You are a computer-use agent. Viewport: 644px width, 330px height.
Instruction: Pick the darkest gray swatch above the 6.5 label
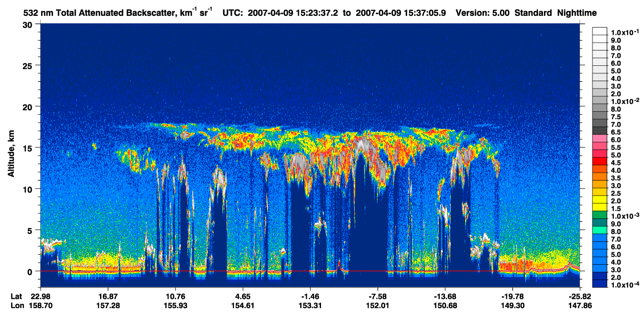599,130
